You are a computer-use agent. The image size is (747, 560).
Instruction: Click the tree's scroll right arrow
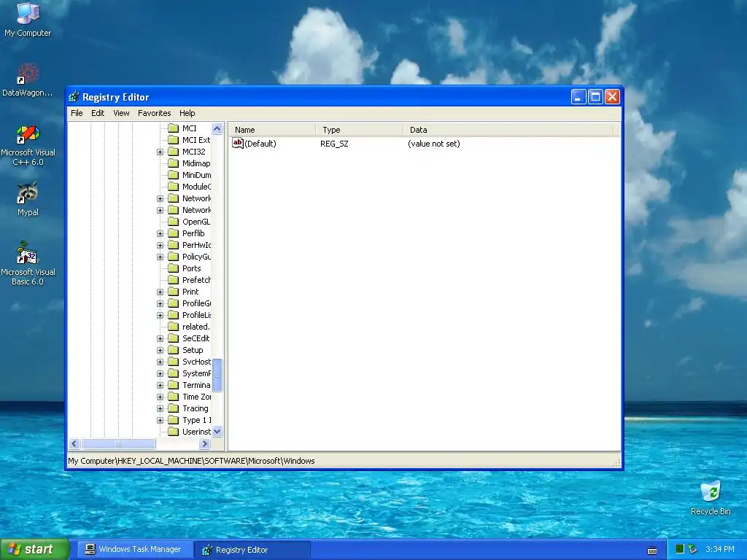point(204,444)
